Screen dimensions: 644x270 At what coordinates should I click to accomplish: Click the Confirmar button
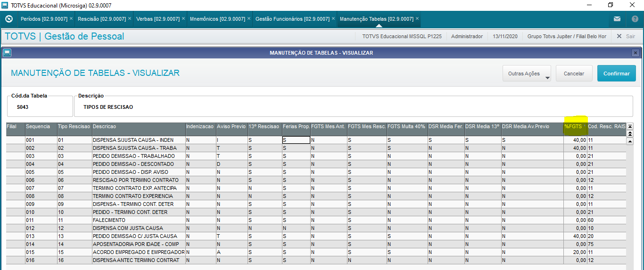(x=616, y=74)
